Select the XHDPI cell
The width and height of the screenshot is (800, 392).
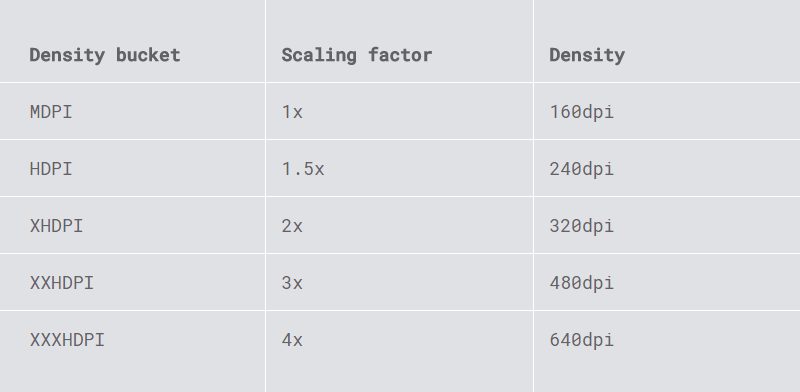56,226
